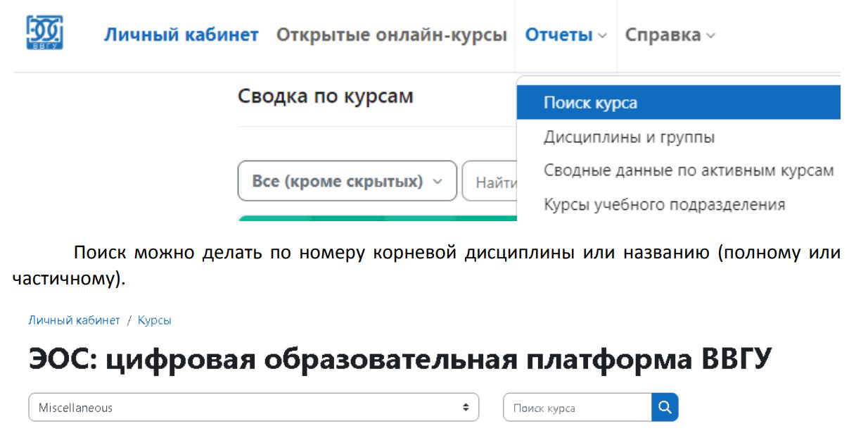
Task: Follow the Курсы breadcrumb link
Action: tap(154, 320)
